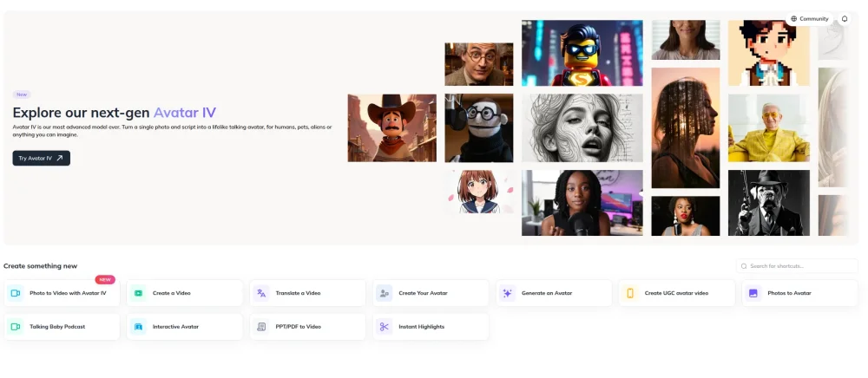Click the singer with red lipstick thumbnail

(x=686, y=216)
